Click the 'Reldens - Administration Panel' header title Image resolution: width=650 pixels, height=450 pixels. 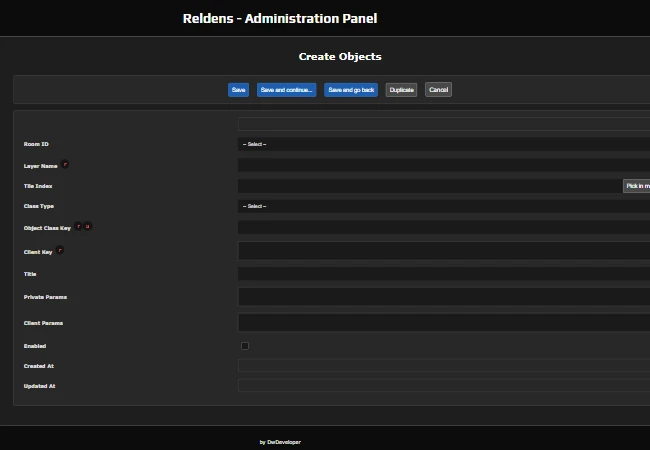pyautogui.click(x=280, y=19)
